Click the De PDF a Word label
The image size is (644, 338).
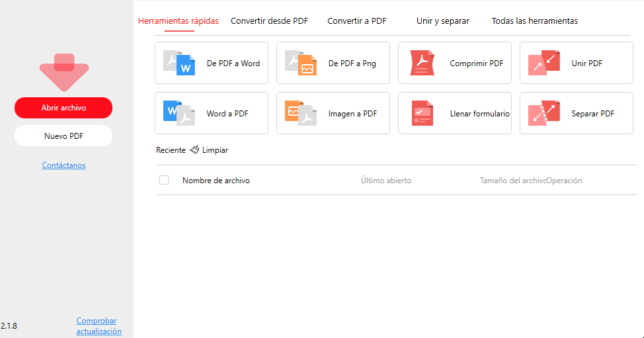(x=233, y=63)
